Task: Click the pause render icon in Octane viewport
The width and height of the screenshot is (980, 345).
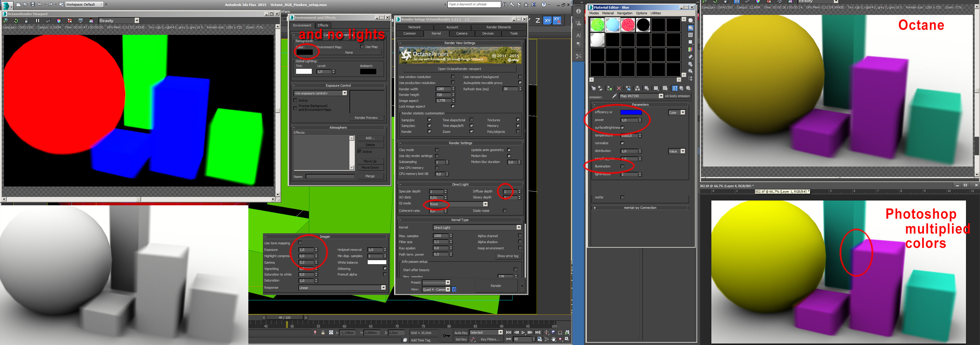Action: [37, 21]
